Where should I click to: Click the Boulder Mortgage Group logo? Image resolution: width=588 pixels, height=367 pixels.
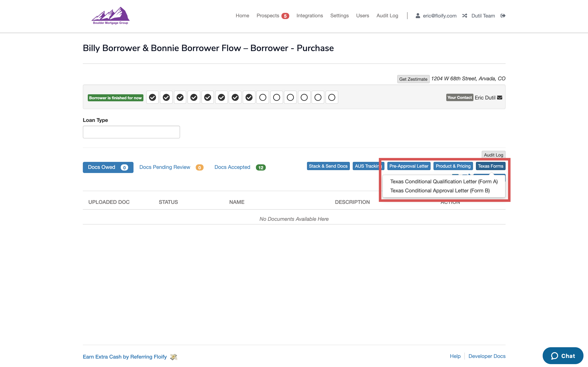coord(110,16)
